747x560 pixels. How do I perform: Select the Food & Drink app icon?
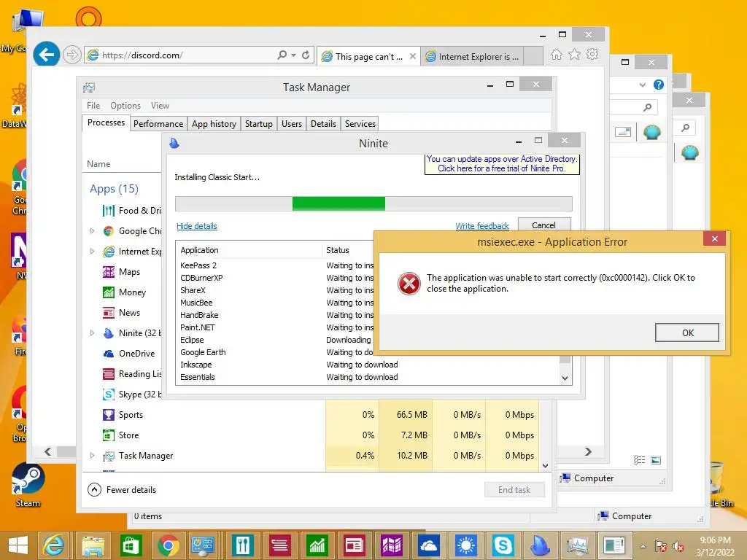click(109, 211)
